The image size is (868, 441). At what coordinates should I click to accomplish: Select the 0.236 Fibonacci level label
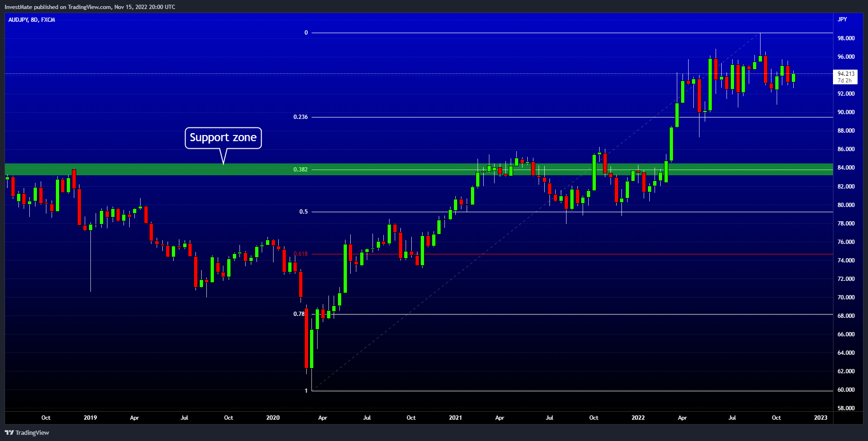tap(300, 117)
